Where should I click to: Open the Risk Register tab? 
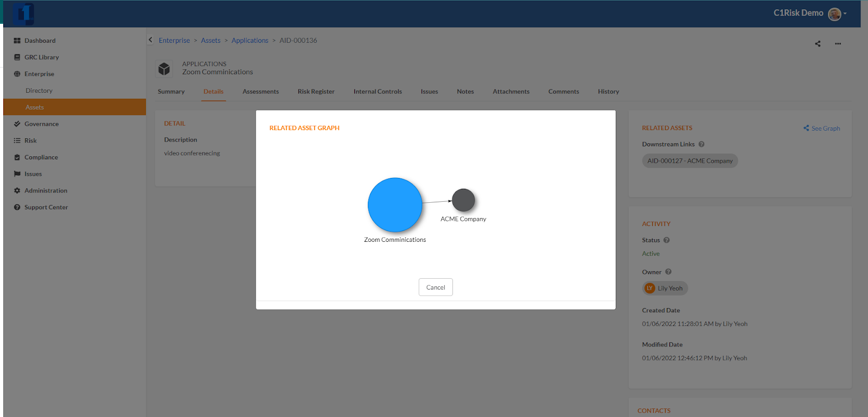[x=316, y=92]
